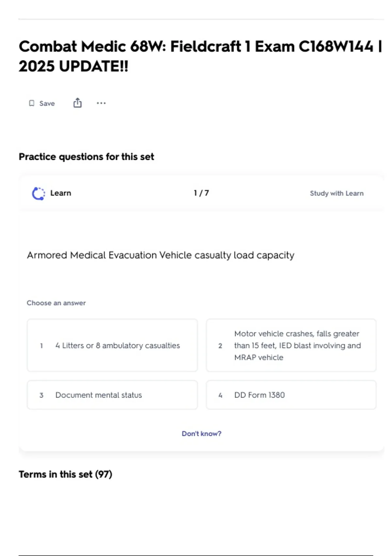Click the "Terms in this set (97)" heading
This screenshot has width=392, height=556.
click(65, 474)
